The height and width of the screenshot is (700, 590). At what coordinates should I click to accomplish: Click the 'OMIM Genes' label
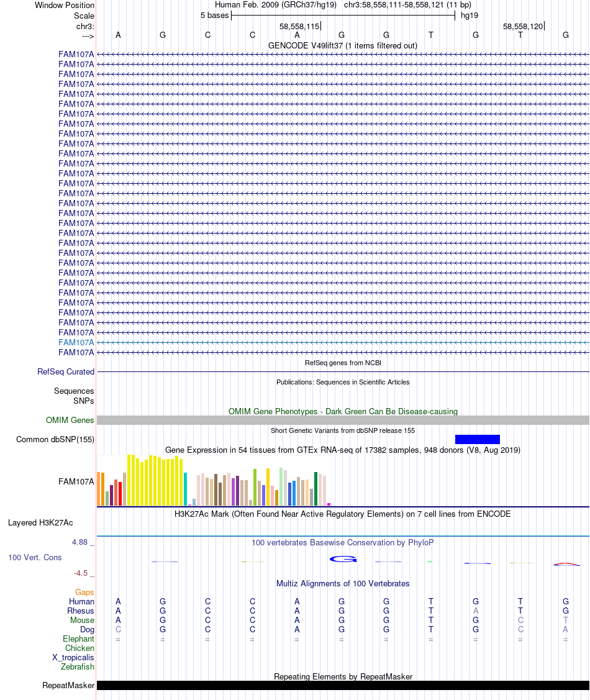click(70, 420)
